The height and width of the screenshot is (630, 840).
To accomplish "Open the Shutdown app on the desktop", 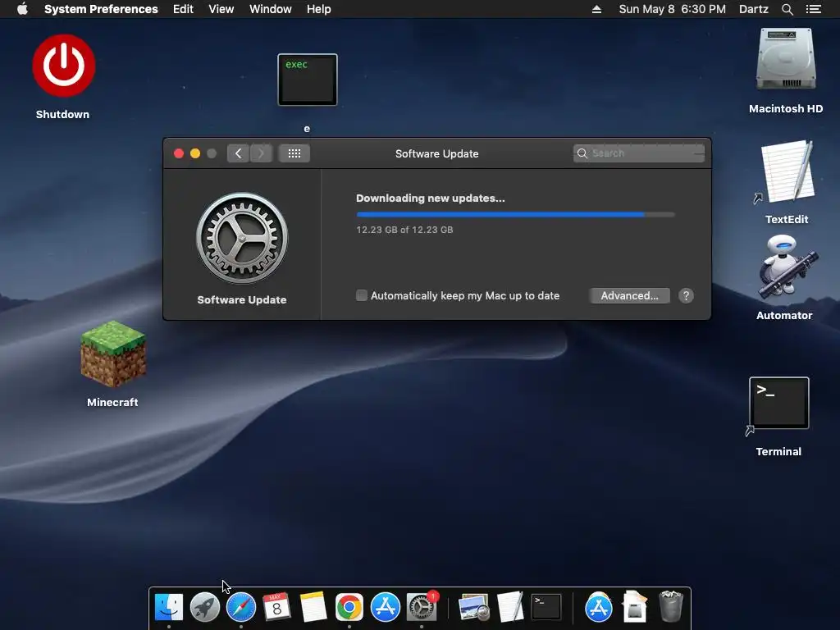I will pyautogui.click(x=64, y=66).
